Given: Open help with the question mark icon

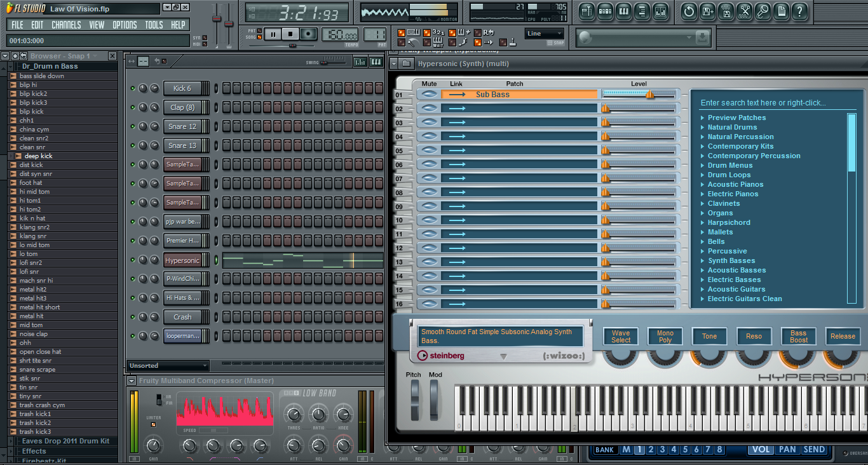Looking at the screenshot, I should [800, 11].
